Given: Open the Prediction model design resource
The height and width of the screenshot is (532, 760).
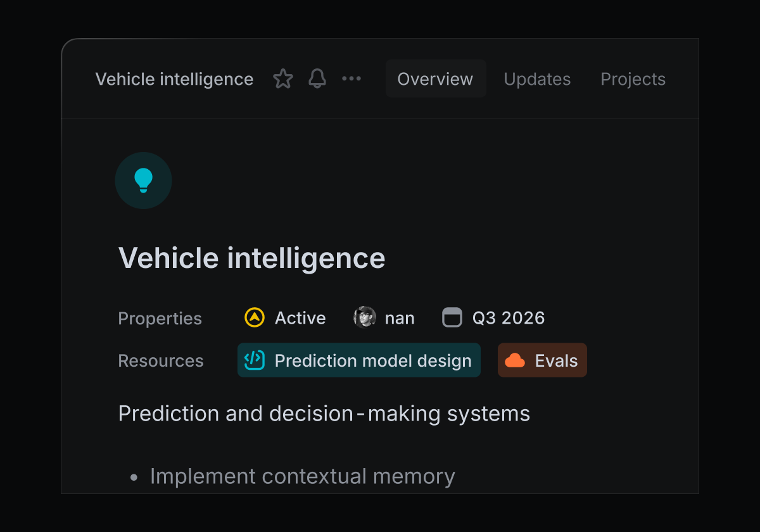Looking at the screenshot, I should click(x=373, y=361).
